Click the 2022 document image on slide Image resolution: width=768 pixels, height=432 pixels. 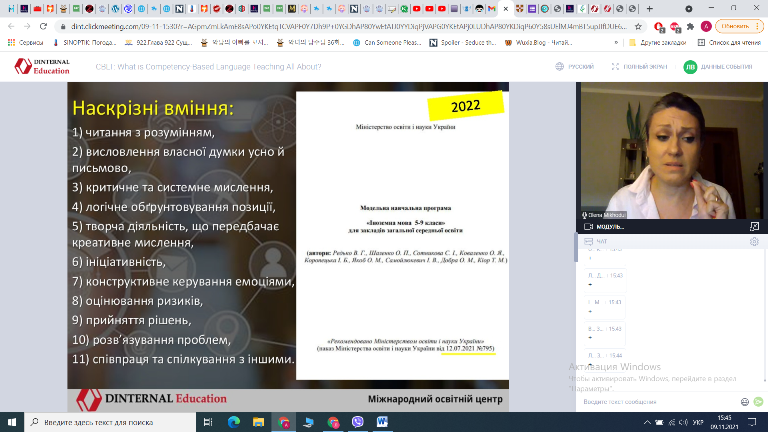point(402,235)
